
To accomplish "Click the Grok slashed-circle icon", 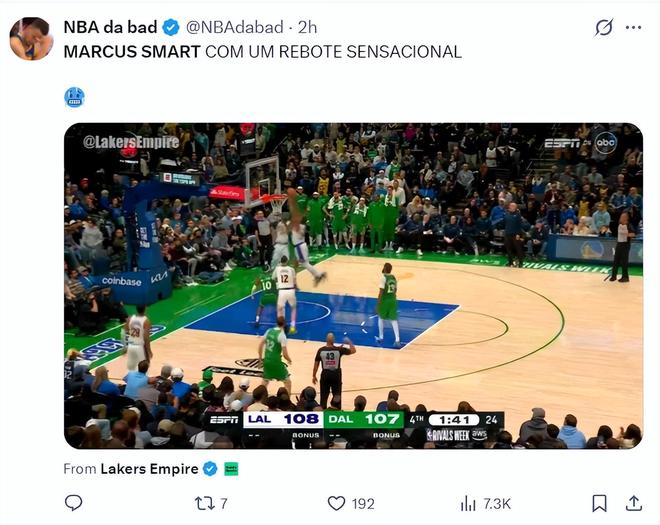I will click(603, 27).
